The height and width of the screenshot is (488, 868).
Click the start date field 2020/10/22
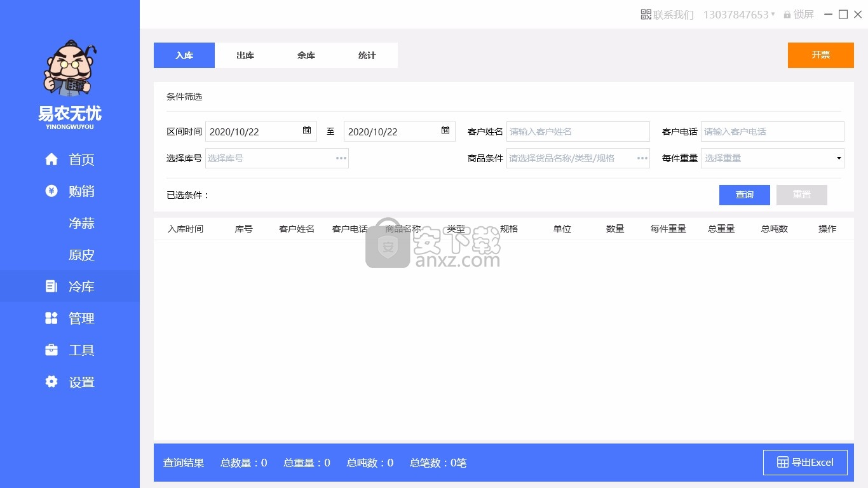[261, 132]
